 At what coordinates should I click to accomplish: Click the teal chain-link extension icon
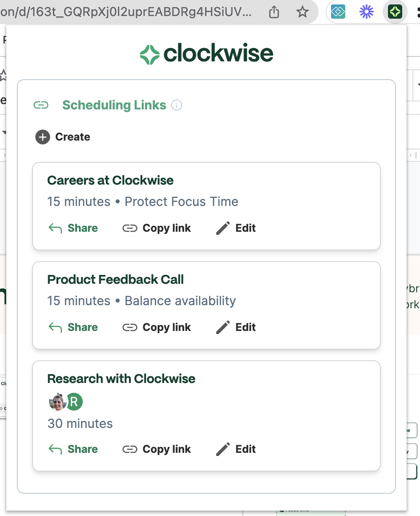point(338,12)
